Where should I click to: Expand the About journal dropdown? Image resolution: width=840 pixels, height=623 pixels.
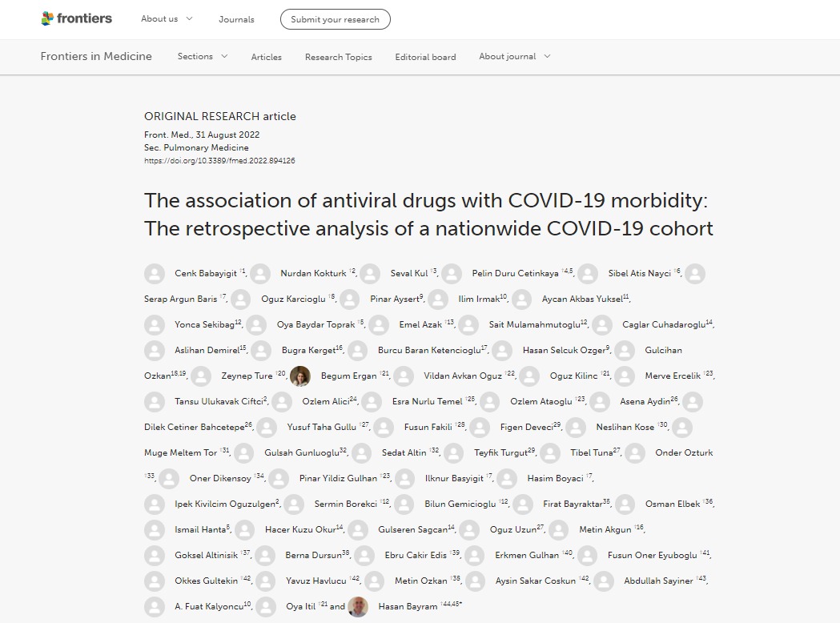tap(514, 57)
